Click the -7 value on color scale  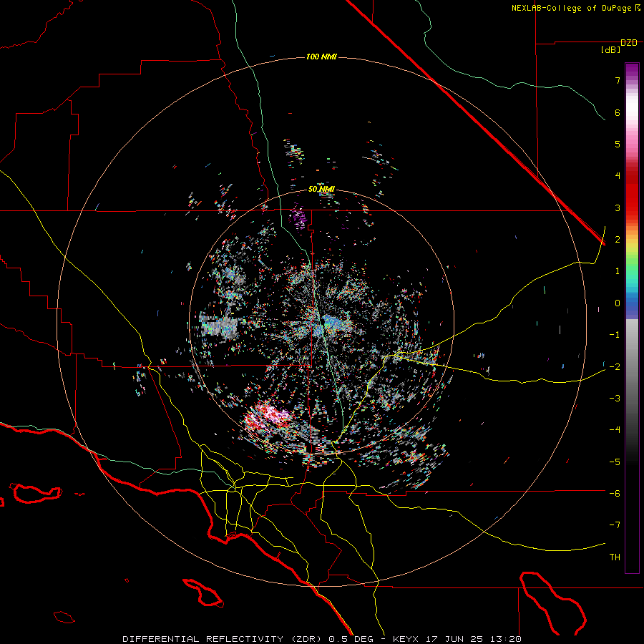(615, 525)
